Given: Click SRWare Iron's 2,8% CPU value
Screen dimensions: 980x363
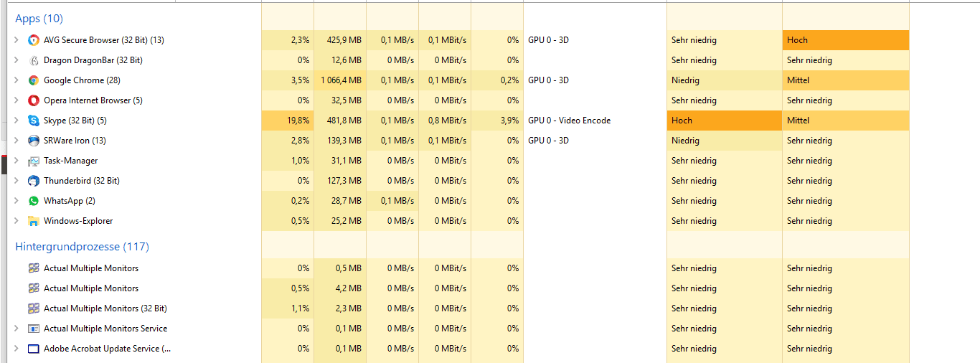Looking at the screenshot, I should [x=301, y=141].
